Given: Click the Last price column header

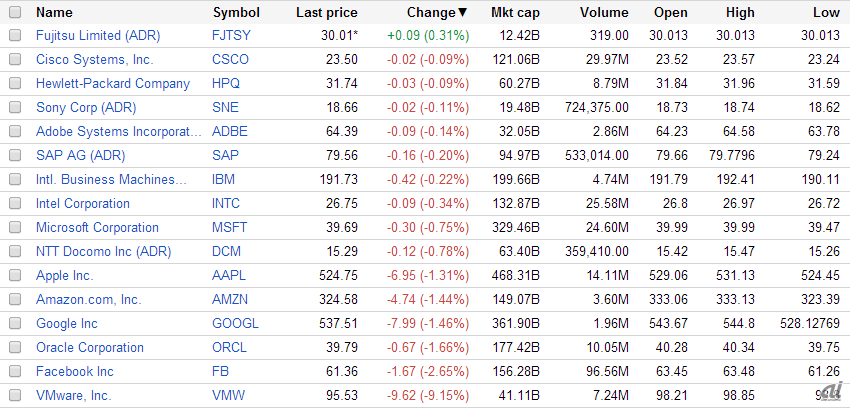Looking at the screenshot, I should pos(326,13).
